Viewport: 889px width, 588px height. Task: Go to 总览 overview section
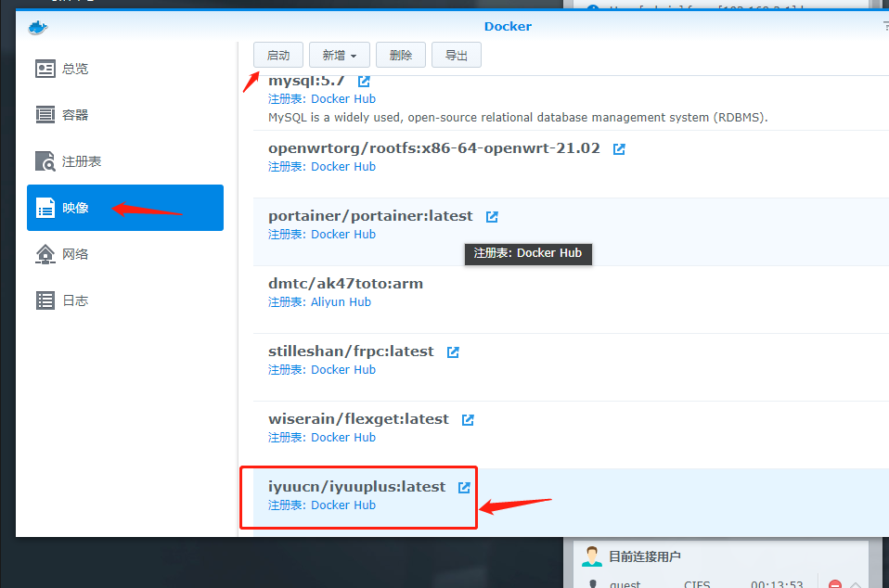point(125,69)
